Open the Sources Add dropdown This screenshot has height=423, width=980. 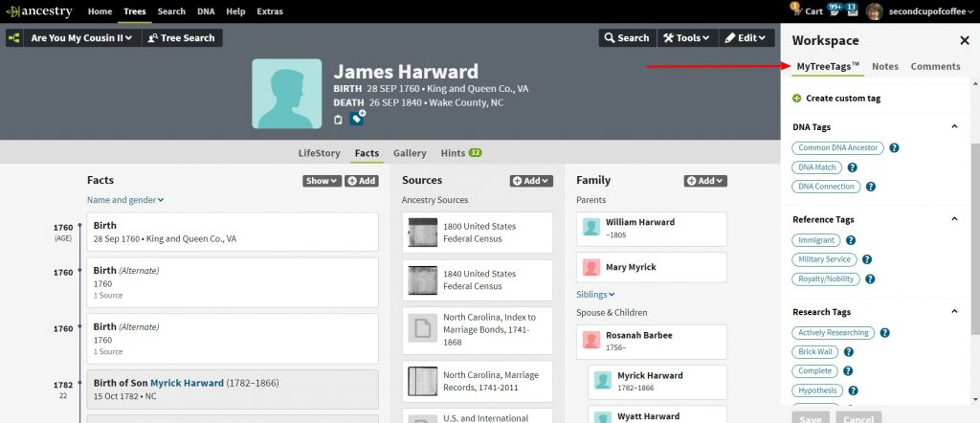point(531,181)
